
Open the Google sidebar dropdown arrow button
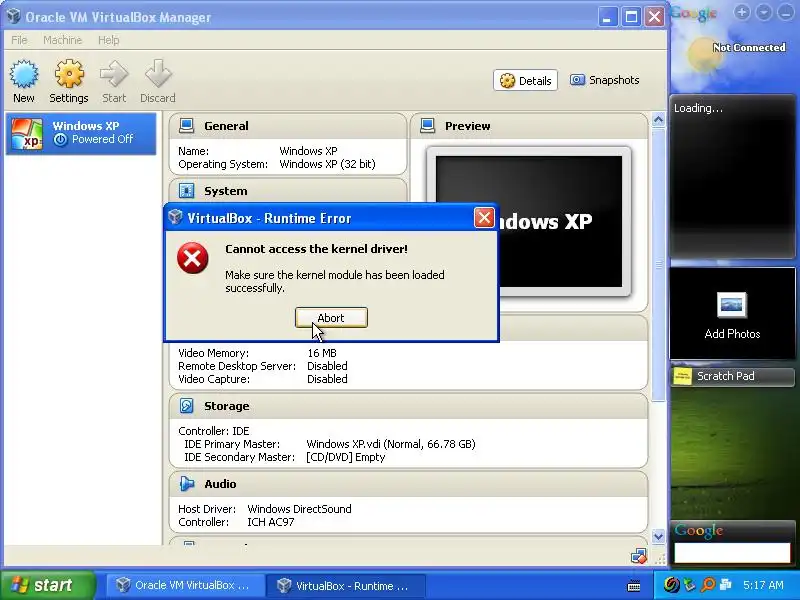click(764, 12)
